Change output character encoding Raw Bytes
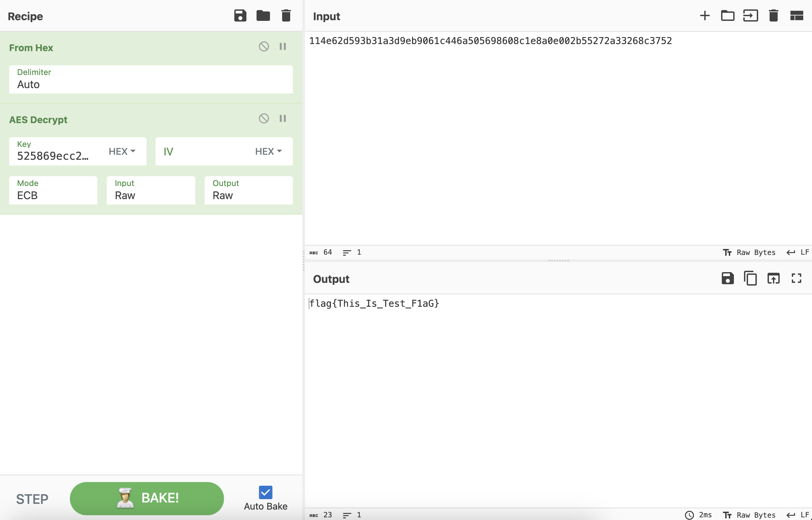The image size is (812, 520). coord(749,515)
